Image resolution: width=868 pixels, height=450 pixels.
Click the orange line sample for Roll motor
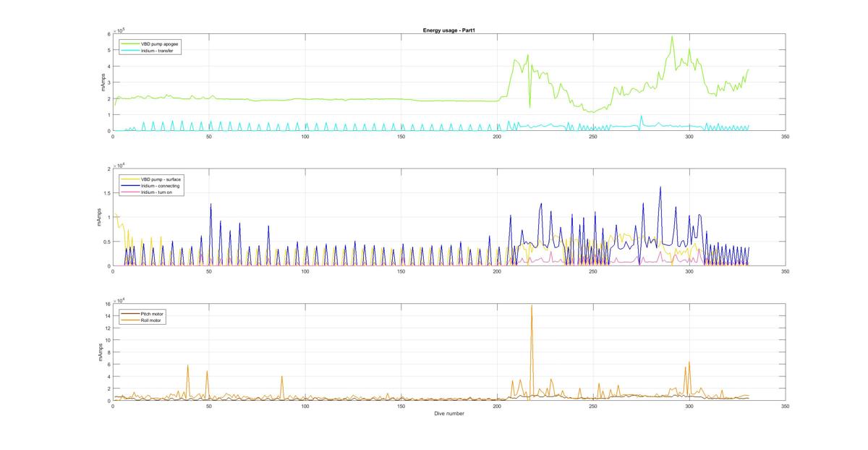click(130, 320)
